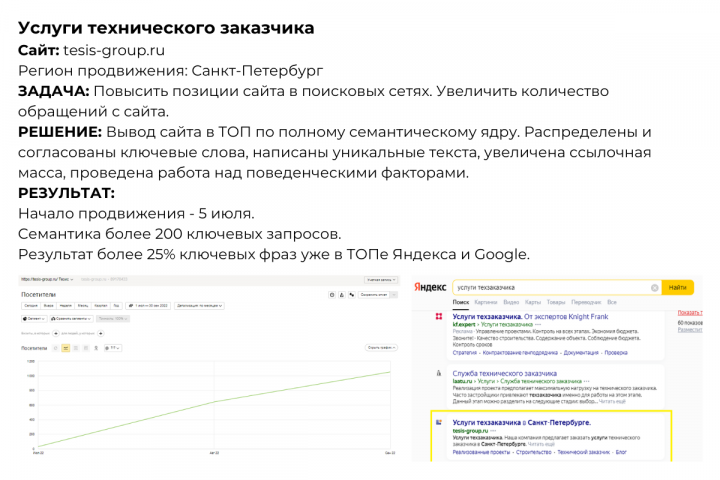Select the Вчера period tab

click(48, 305)
